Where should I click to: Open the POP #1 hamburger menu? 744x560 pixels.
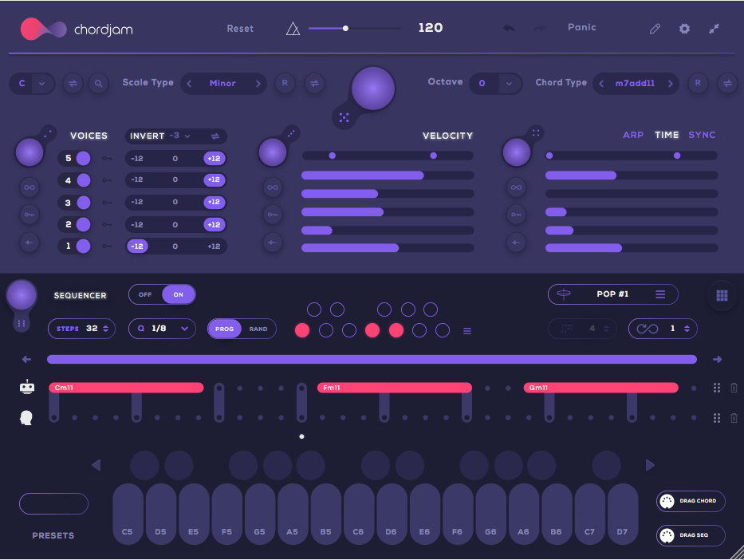coord(660,294)
